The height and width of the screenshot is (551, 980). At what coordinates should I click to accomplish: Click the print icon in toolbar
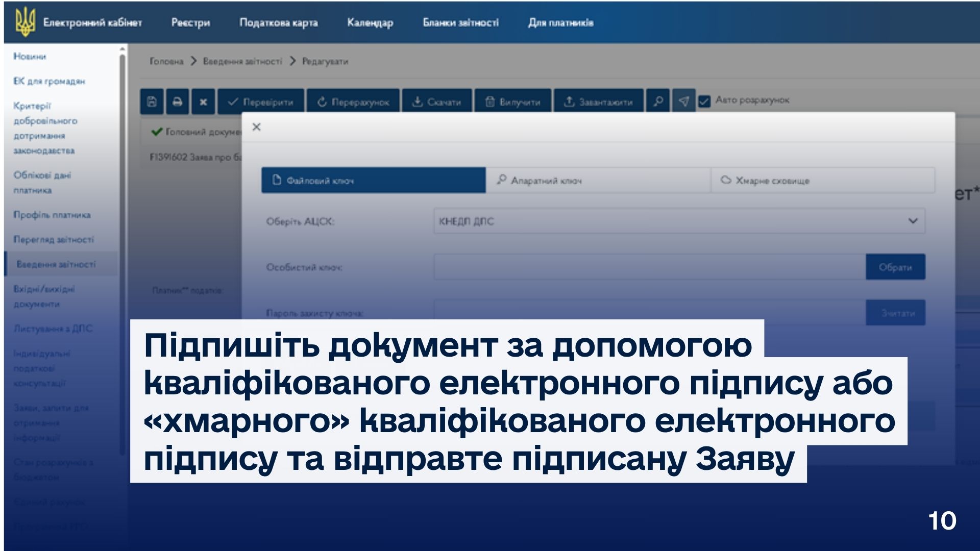click(177, 102)
